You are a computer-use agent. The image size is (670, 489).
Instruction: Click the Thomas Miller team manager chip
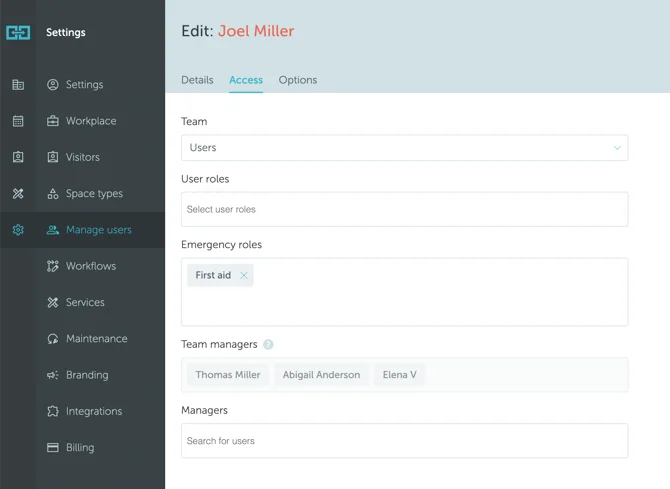(228, 375)
